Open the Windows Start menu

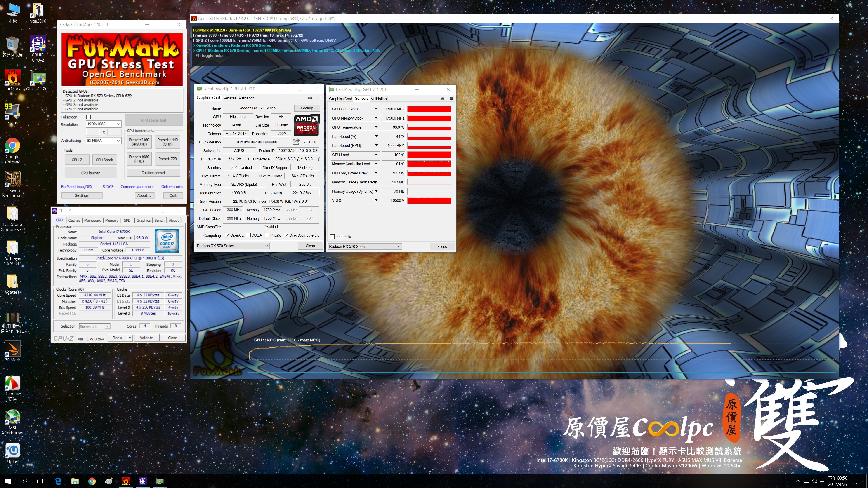coord(8,481)
